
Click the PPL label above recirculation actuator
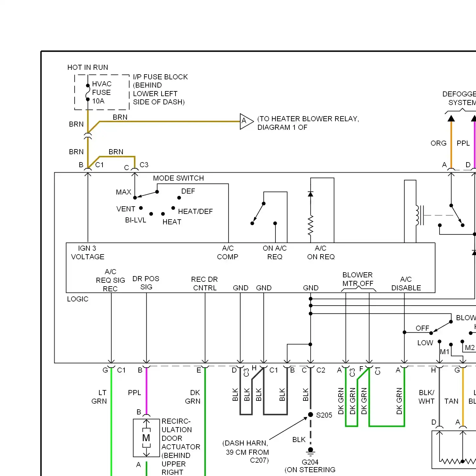coord(135,393)
